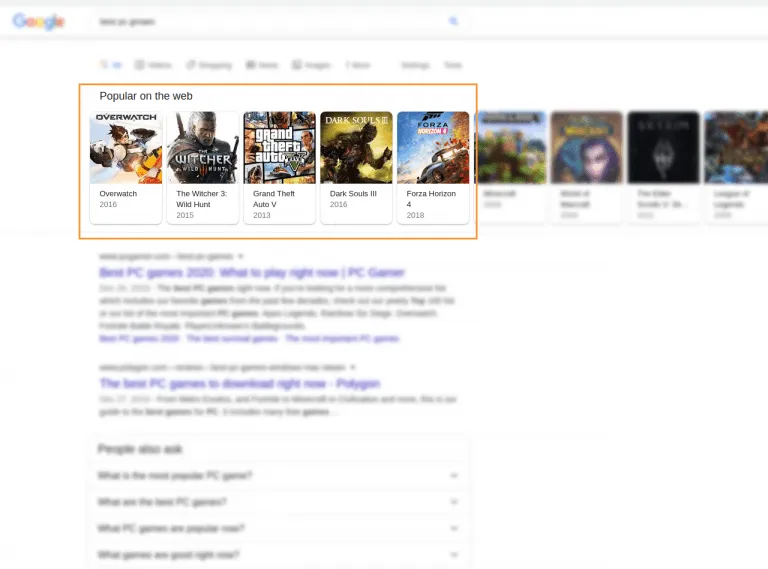Click the 'Popular on the web' heading
This screenshot has height=569, width=768.
coord(146,96)
